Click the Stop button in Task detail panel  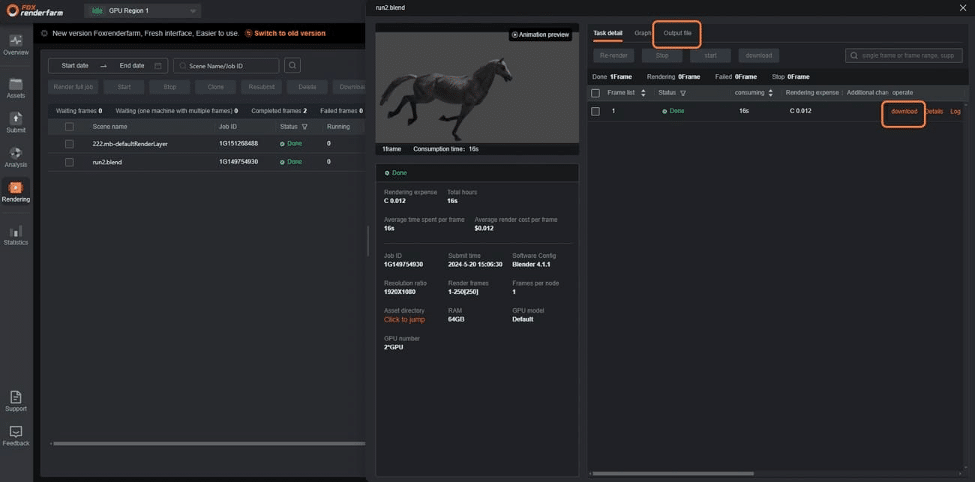tap(662, 55)
